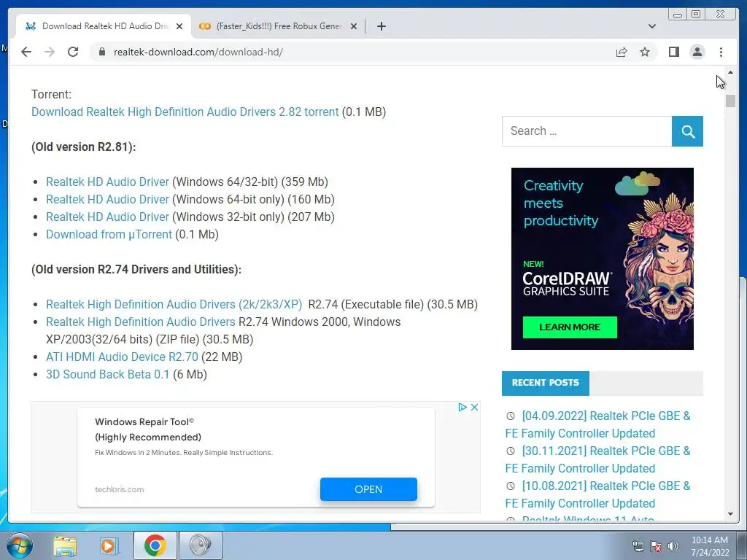The width and height of the screenshot is (747, 560).
Task: Close the Windows Repair ad
Action: pyautogui.click(x=474, y=407)
